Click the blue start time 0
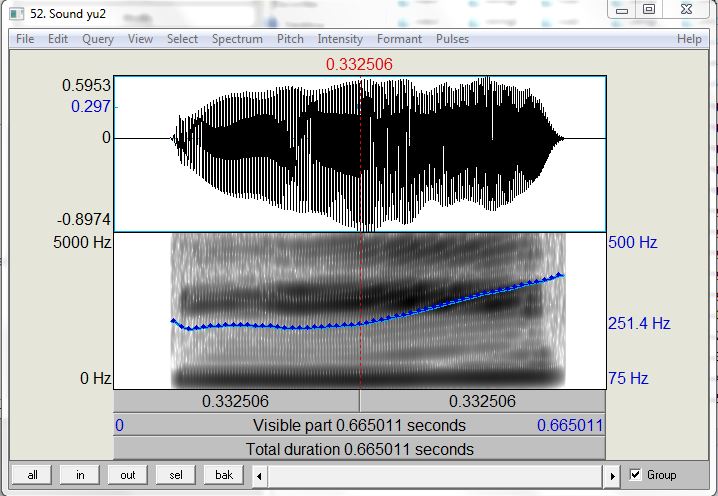Screen dimensions: 718x496 [x=119, y=425]
